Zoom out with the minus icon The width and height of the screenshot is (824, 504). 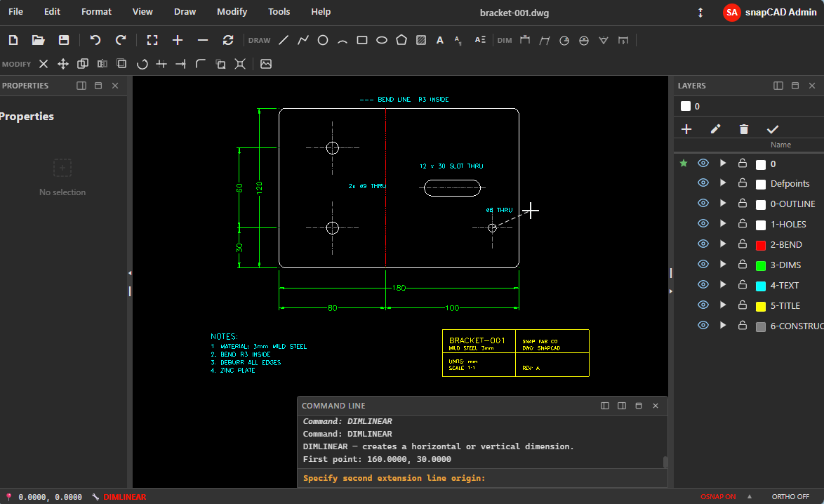click(x=203, y=40)
